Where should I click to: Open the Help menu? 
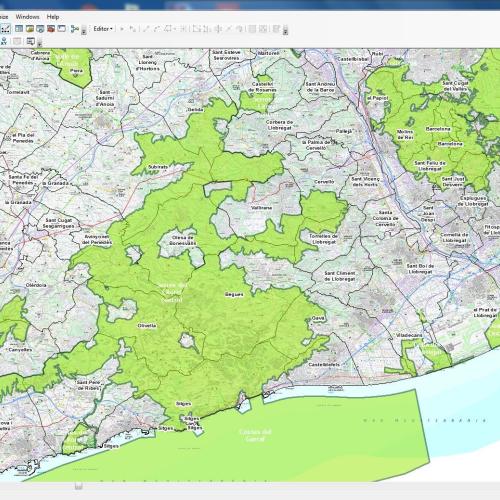coord(53,17)
